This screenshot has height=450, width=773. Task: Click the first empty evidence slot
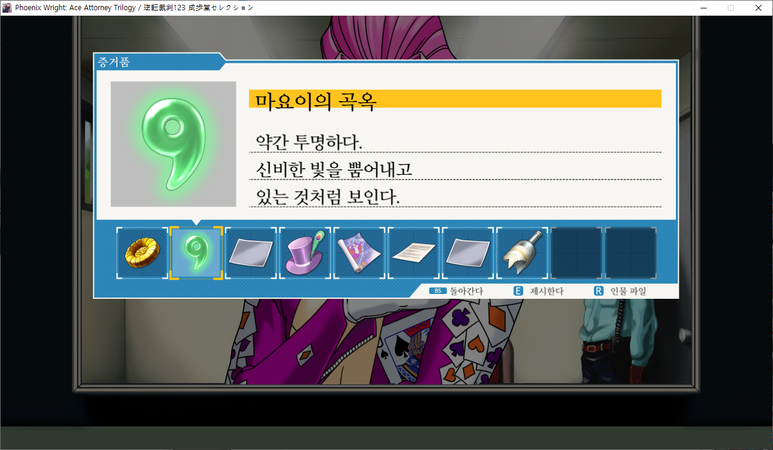(x=576, y=253)
